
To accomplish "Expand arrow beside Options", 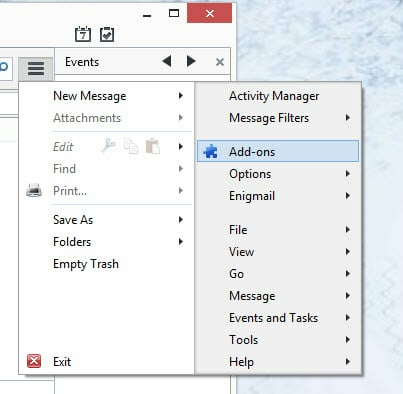I will point(348,173).
